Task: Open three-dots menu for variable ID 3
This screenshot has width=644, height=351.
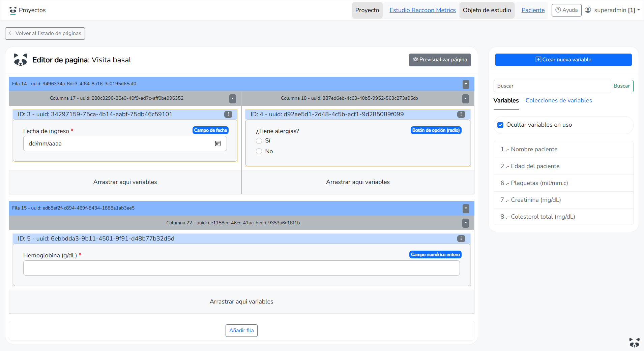Action: click(x=228, y=114)
